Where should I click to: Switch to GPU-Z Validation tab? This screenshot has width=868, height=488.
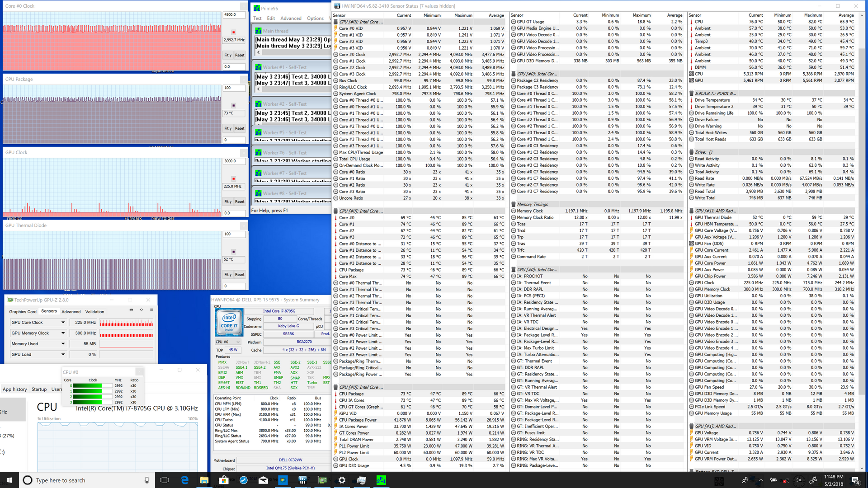click(x=94, y=312)
